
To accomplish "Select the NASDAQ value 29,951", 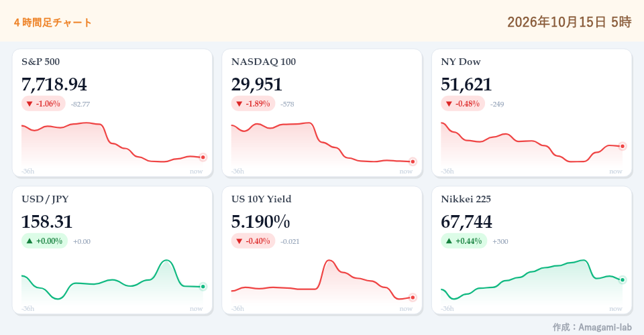I will [x=257, y=84].
